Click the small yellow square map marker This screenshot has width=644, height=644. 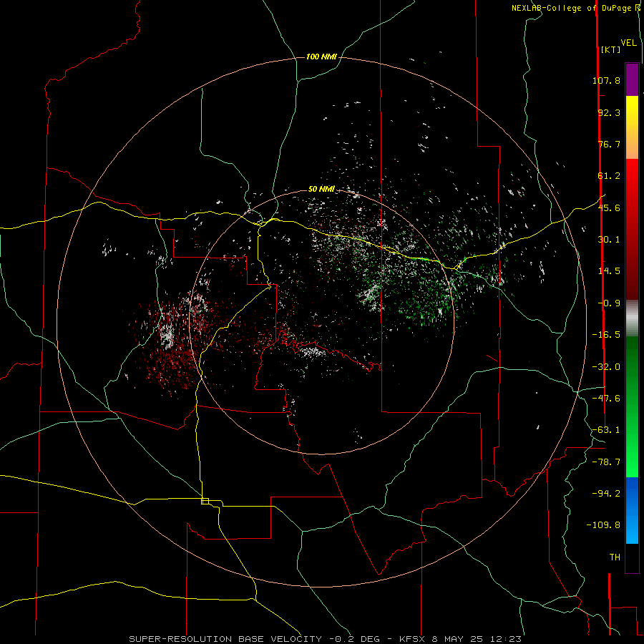pos(205,501)
